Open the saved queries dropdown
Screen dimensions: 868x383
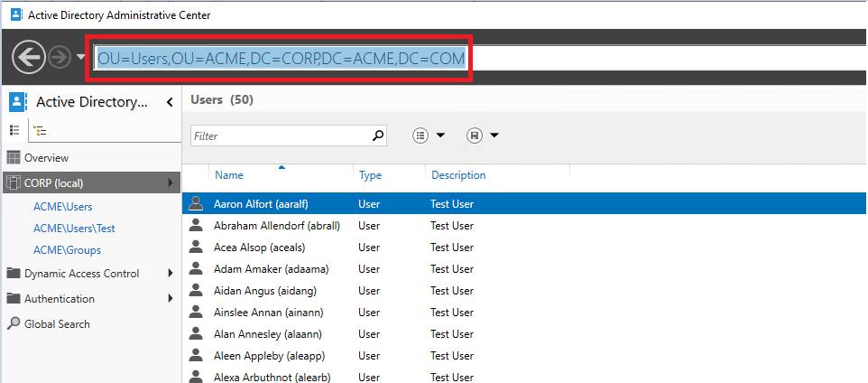pyautogui.click(x=483, y=135)
